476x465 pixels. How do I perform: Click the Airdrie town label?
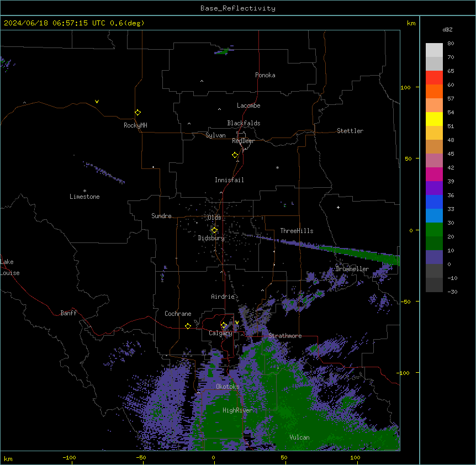click(223, 297)
